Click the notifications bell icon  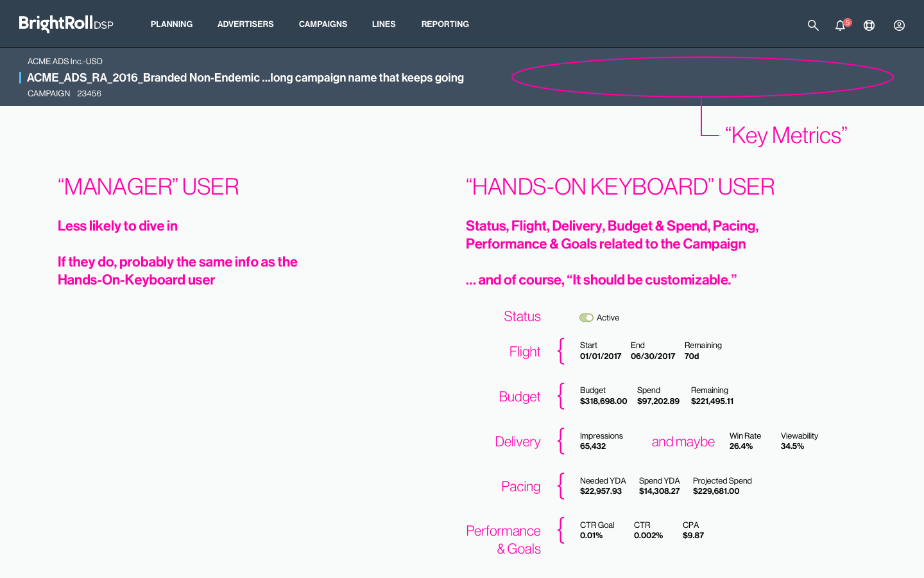coord(840,25)
